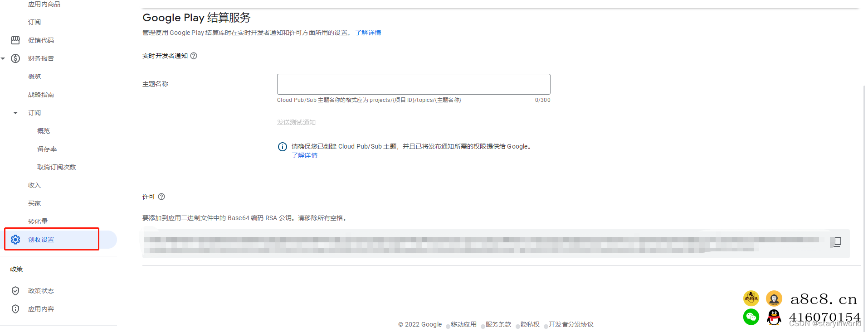Open 收入 report
This screenshot has width=868, height=332.
[34, 185]
